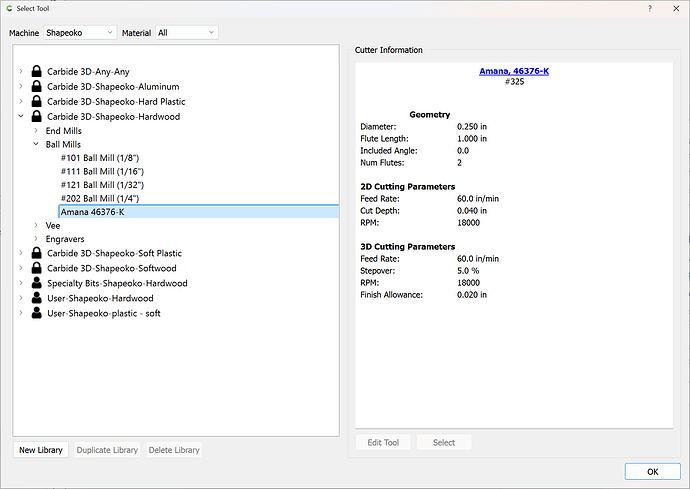Click the User-Shapeoko-Hardwood label
The width and height of the screenshot is (690, 489).
coord(100,298)
